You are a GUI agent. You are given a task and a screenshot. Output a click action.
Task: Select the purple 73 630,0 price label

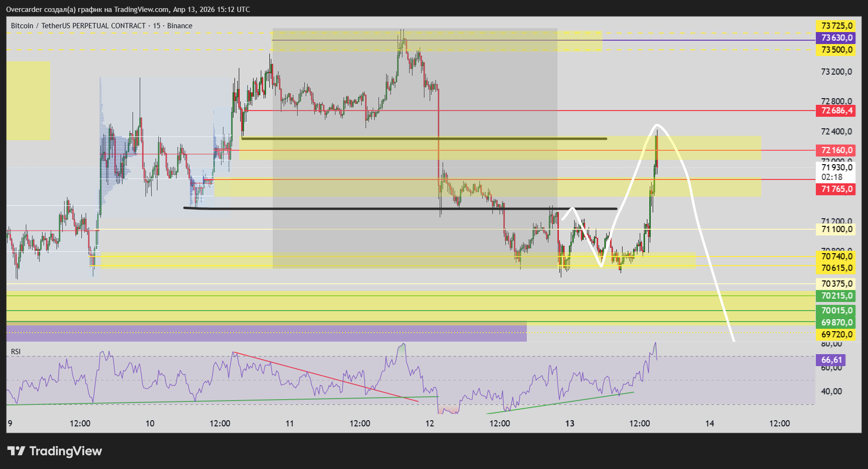point(835,38)
